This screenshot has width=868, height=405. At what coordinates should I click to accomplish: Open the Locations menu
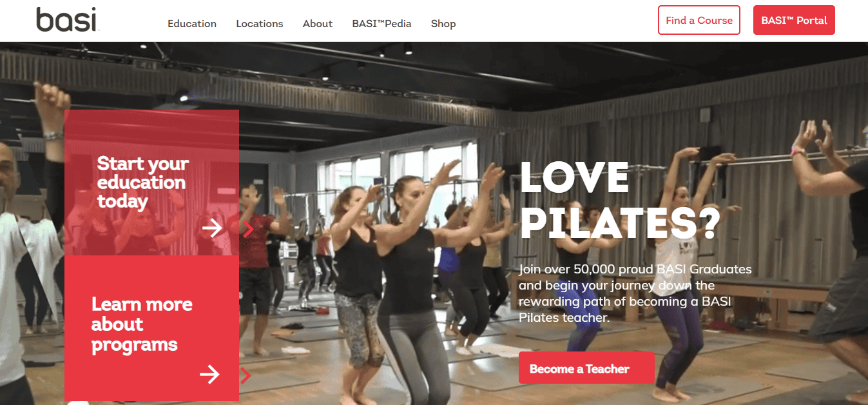[260, 24]
